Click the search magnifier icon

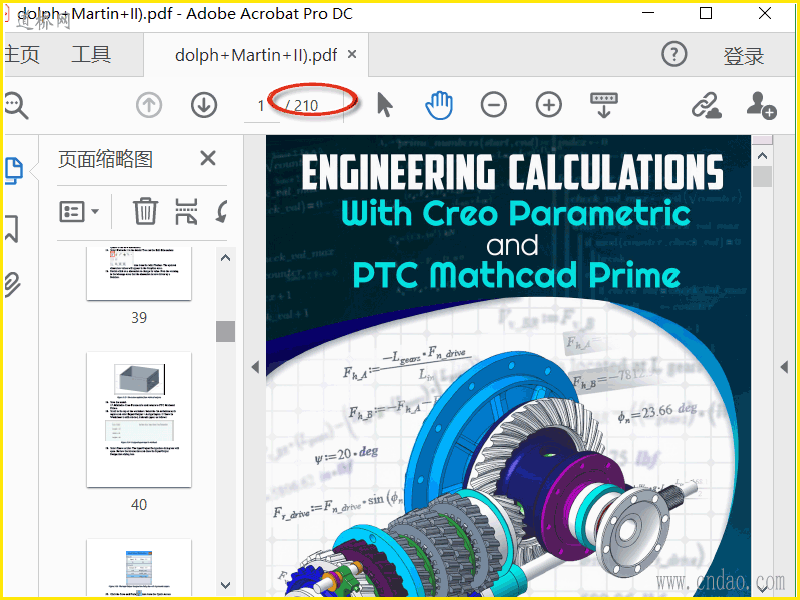(16, 105)
